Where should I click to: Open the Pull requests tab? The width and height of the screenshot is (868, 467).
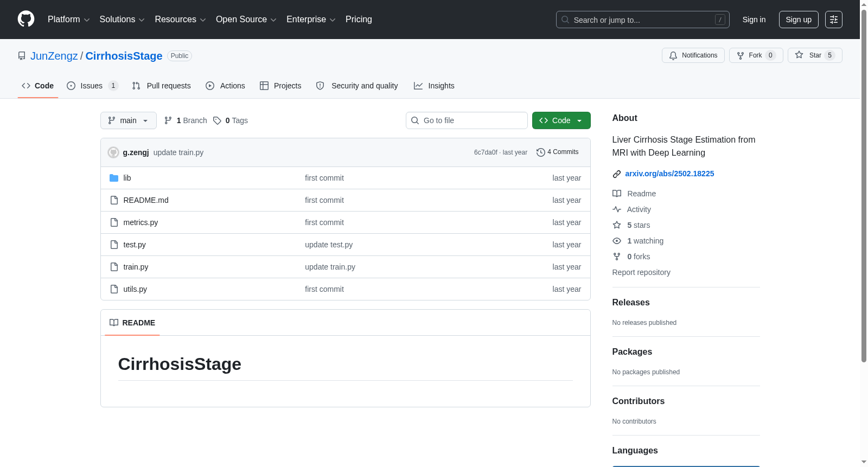[162, 86]
